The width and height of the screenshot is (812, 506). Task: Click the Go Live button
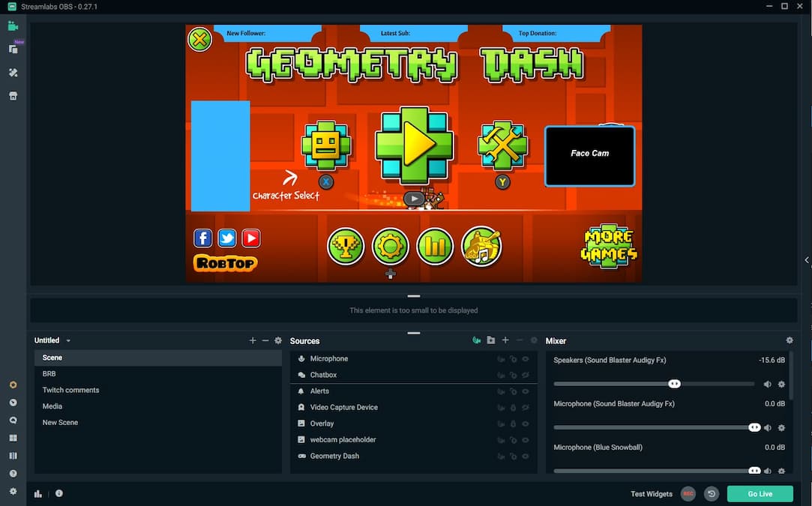click(x=760, y=493)
